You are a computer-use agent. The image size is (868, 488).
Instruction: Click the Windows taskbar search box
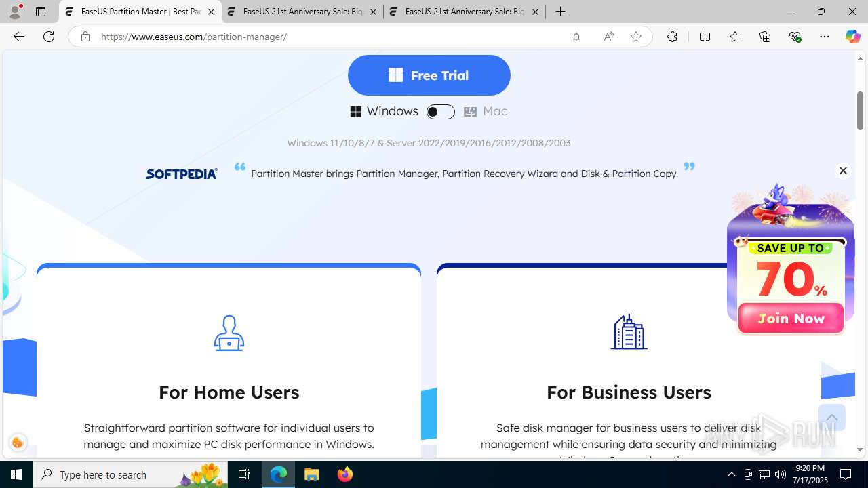pos(131,474)
